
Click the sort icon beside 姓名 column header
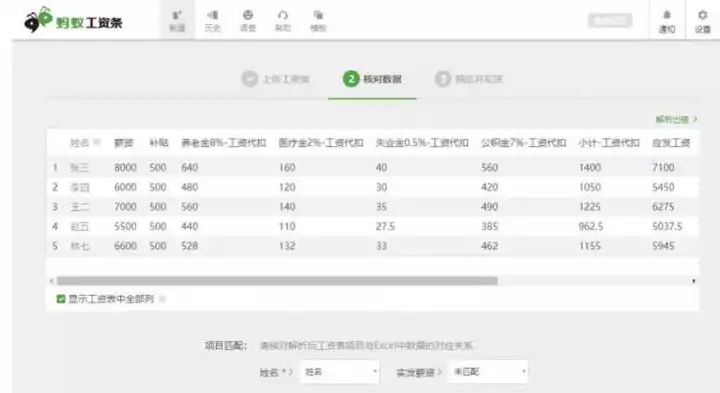click(96, 142)
